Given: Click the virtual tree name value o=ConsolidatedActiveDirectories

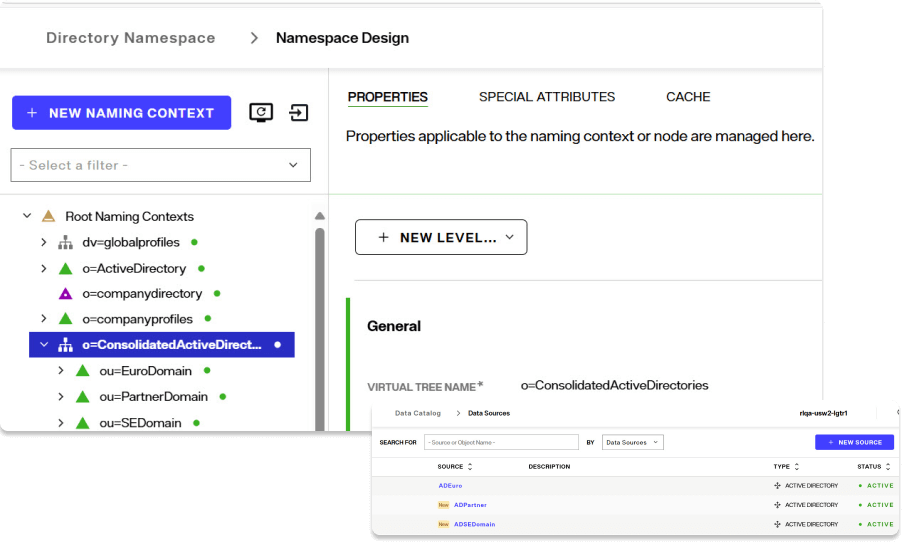Looking at the screenshot, I should [614, 385].
